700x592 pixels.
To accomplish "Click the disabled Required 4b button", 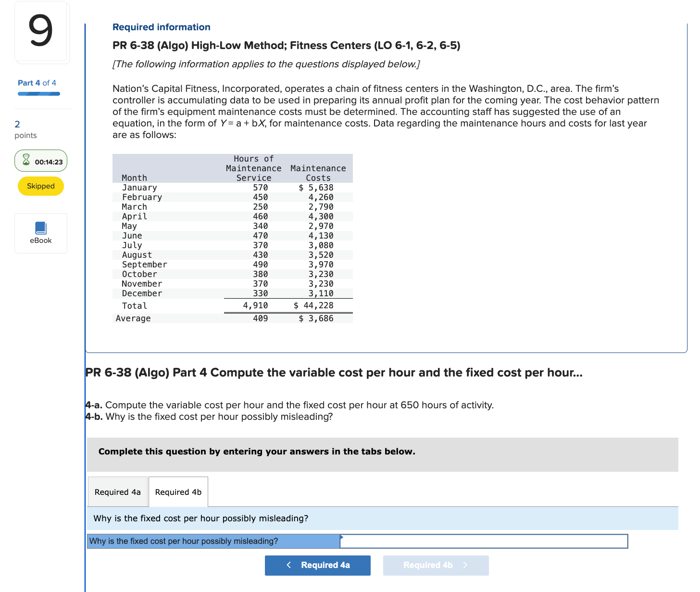I will click(x=436, y=565).
